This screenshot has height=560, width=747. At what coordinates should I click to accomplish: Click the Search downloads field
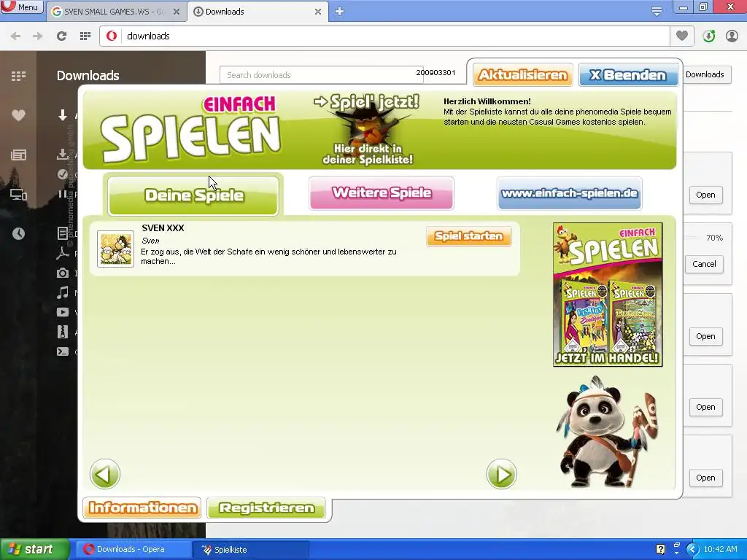[321, 75]
